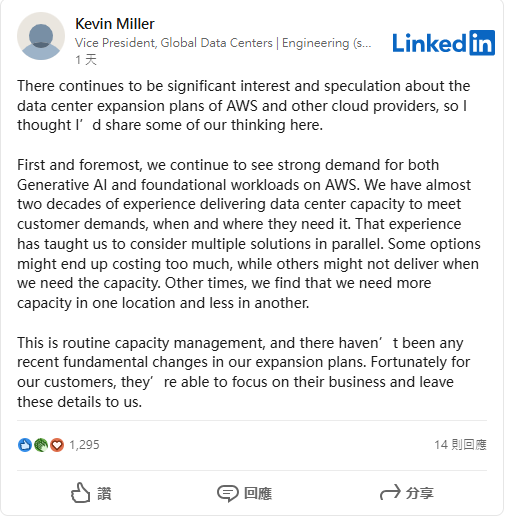
Task: Click the 讚 text label
Action: click(104, 494)
